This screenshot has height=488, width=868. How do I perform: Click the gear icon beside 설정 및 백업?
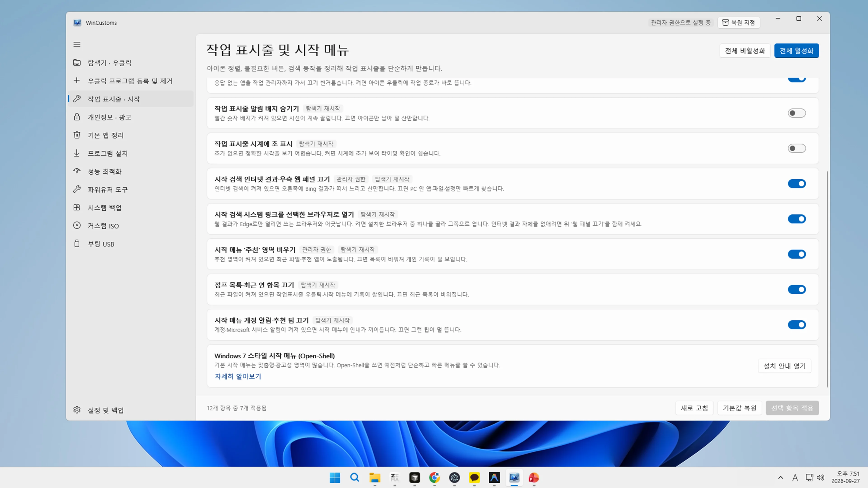(x=77, y=410)
